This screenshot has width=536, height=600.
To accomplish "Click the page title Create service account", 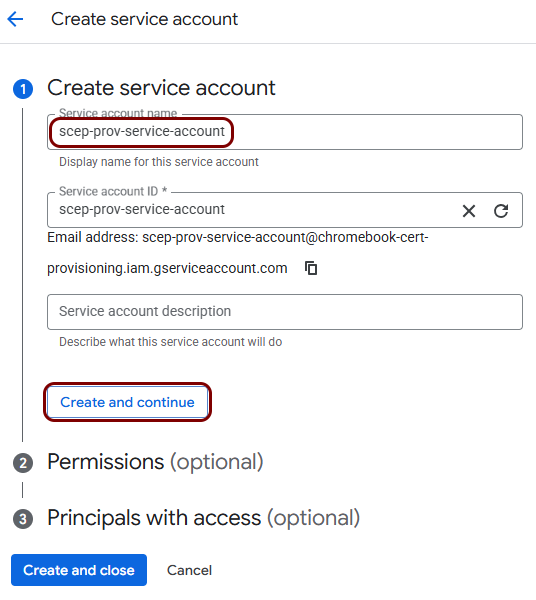I will click(145, 19).
